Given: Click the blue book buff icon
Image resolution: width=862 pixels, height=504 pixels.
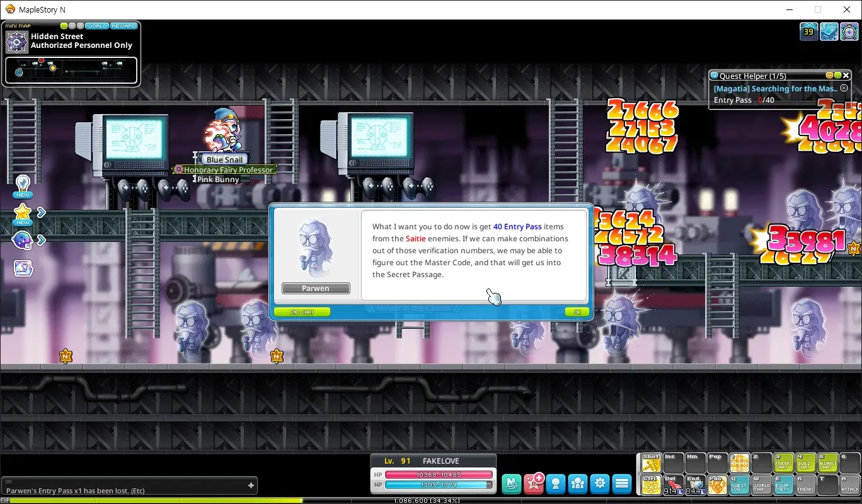Looking at the screenshot, I should 829,31.
